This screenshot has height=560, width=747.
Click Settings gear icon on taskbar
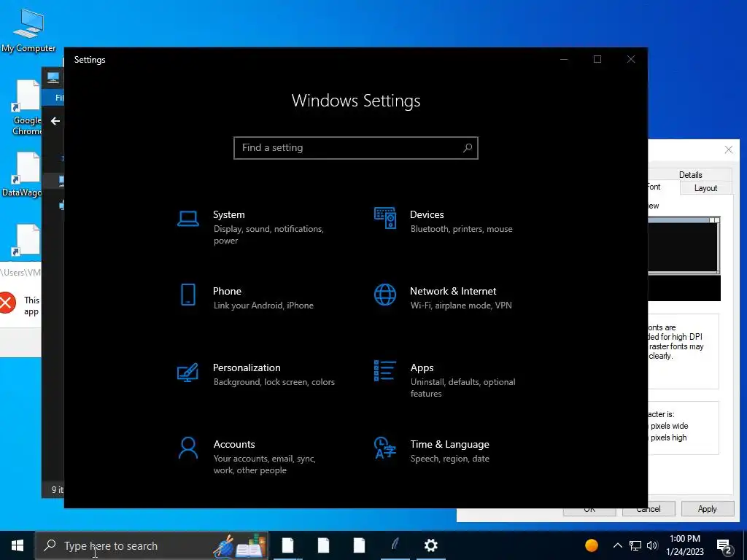coord(430,545)
